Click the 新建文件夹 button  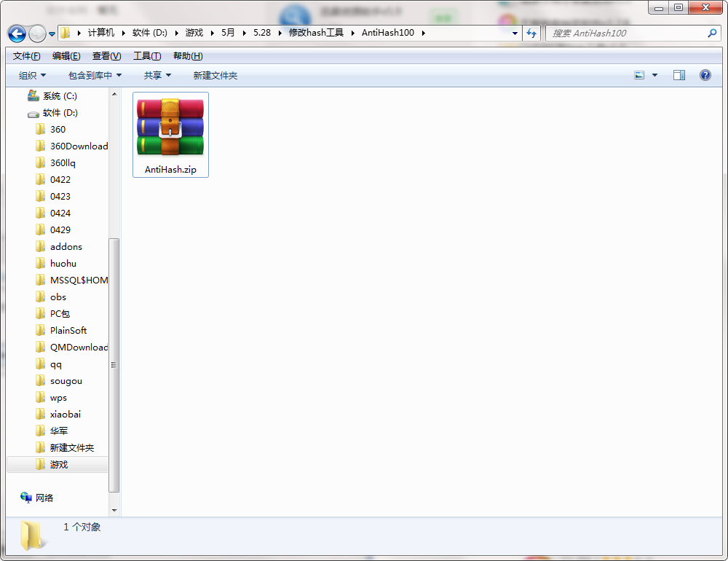click(x=215, y=75)
